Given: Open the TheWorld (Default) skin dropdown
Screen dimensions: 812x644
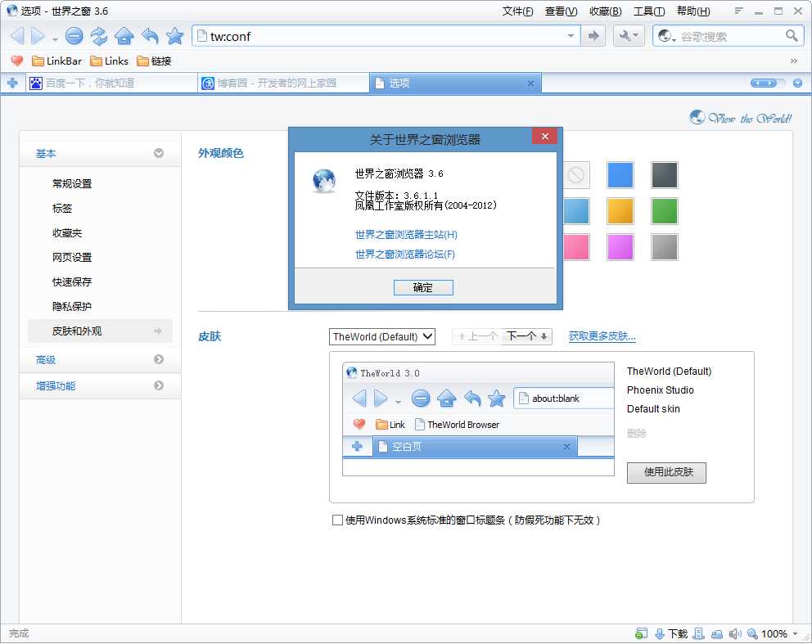Looking at the screenshot, I should coord(382,336).
